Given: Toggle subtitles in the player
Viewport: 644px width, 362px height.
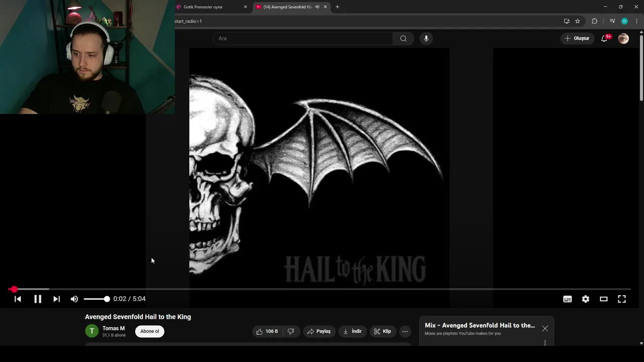Looking at the screenshot, I should (568, 299).
